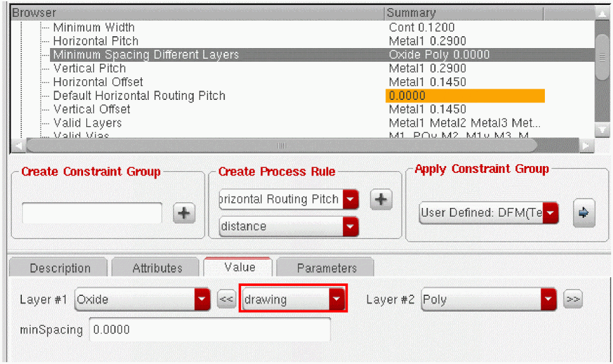
Task: Click the browser vertical scrollbar down arrow
Action: [x=602, y=130]
